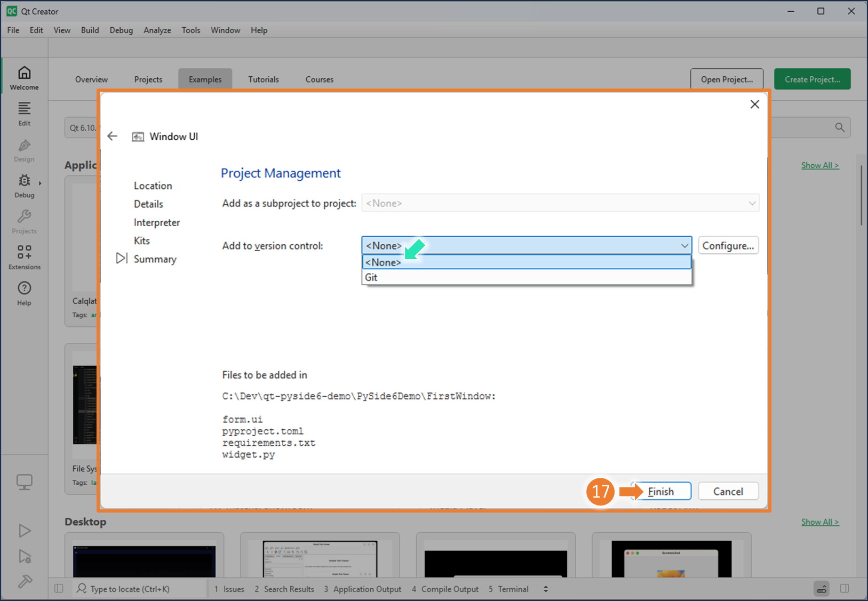Image resolution: width=868 pixels, height=601 pixels.
Task: Open the Edit menu
Action: click(36, 30)
